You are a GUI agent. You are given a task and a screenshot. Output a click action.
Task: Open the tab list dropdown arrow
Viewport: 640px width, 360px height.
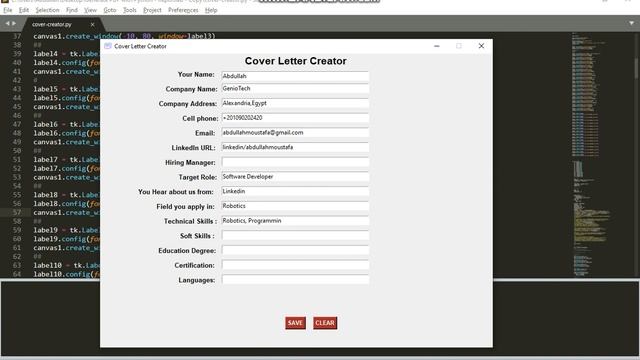[631, 24]
